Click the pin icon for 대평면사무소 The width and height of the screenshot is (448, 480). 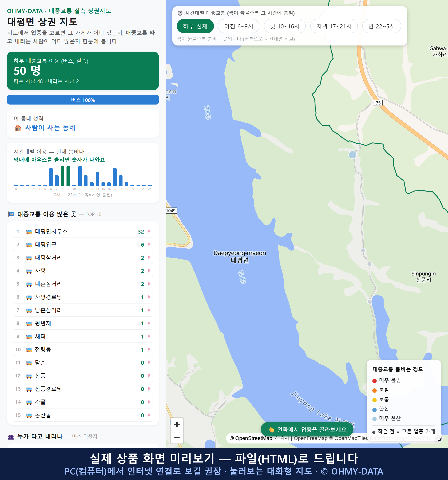[x=149, y=232]
